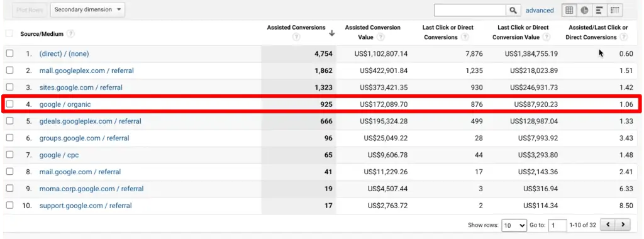Select the 8.50 ratio cell
This screenshot has height=239, width=644.
pos(626,206)
